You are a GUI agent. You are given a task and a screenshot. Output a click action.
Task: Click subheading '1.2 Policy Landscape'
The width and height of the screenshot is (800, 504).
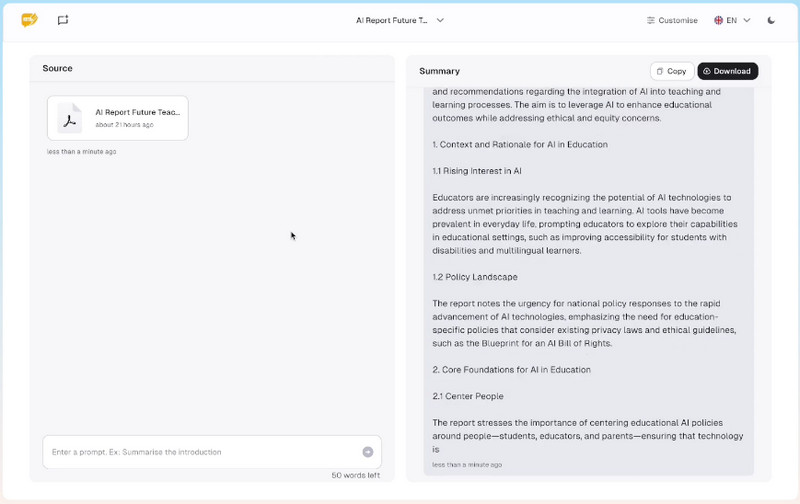(x=474, y=277)
